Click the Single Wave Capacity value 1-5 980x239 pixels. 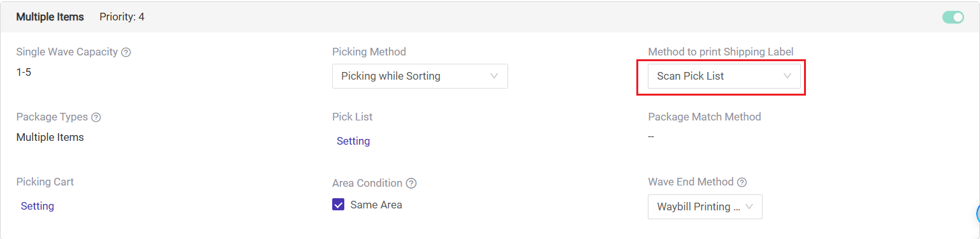click(24, 72)
